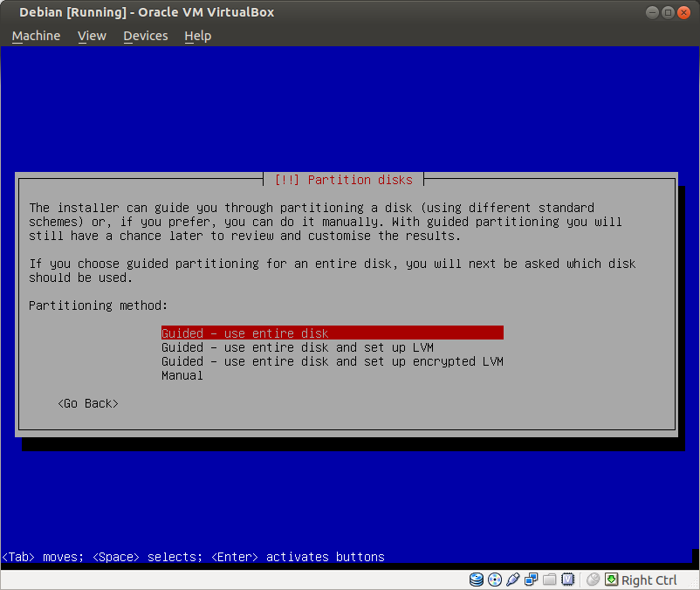Open the optical CD/DVD drive indicator
The width and height of the screenshot is (700, 590).
pos(495,580)
